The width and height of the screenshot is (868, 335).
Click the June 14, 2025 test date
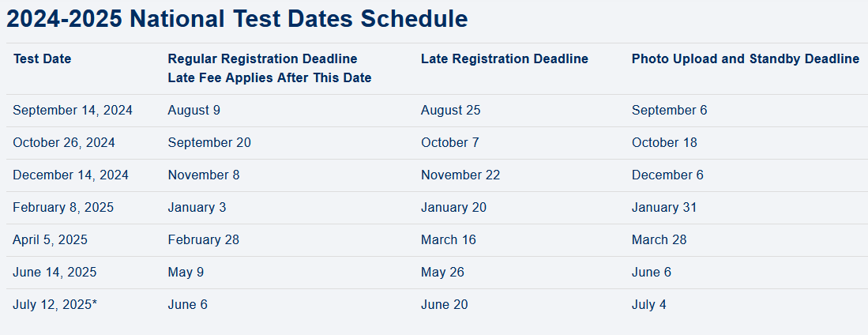click(x=54, y=273)
